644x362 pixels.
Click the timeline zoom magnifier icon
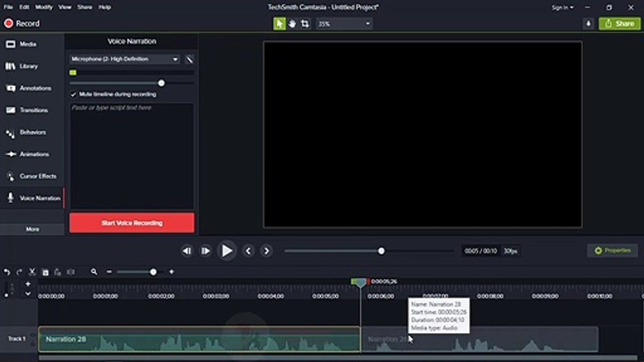pos(94,272)
